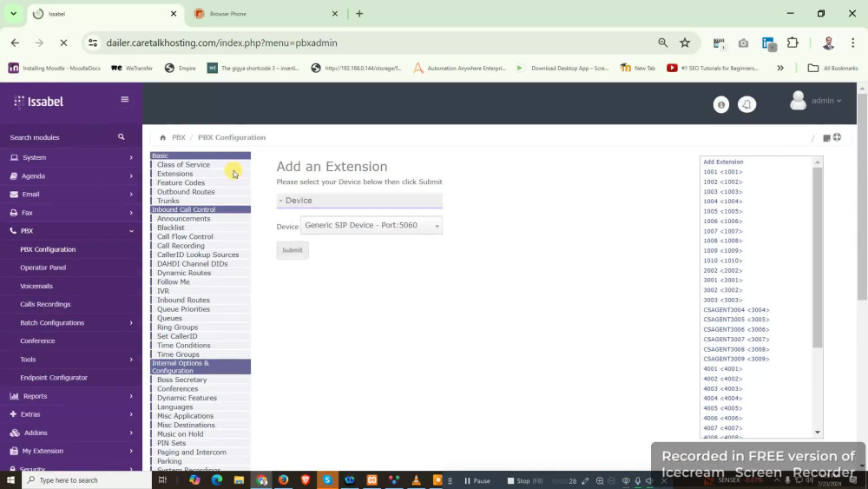Bookmark this page with star icon
The width and height of the screenshot is (868, 489).
(685, 43)
